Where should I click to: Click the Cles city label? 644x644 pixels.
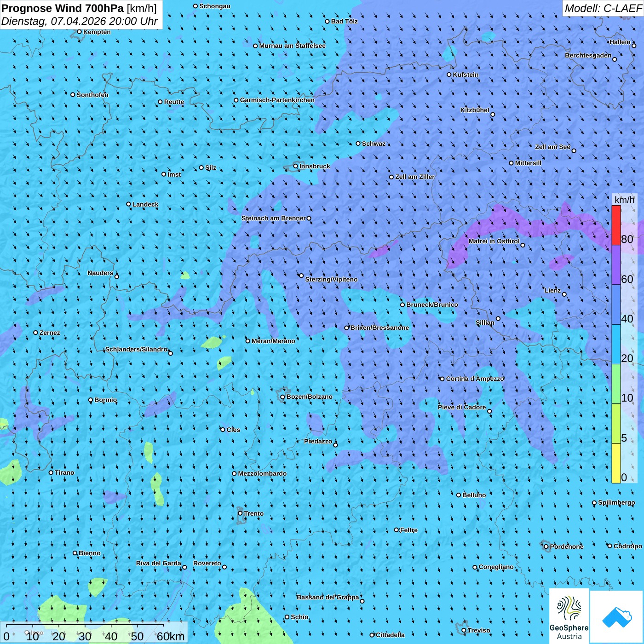pyautogui.click(x=233, y=430)
